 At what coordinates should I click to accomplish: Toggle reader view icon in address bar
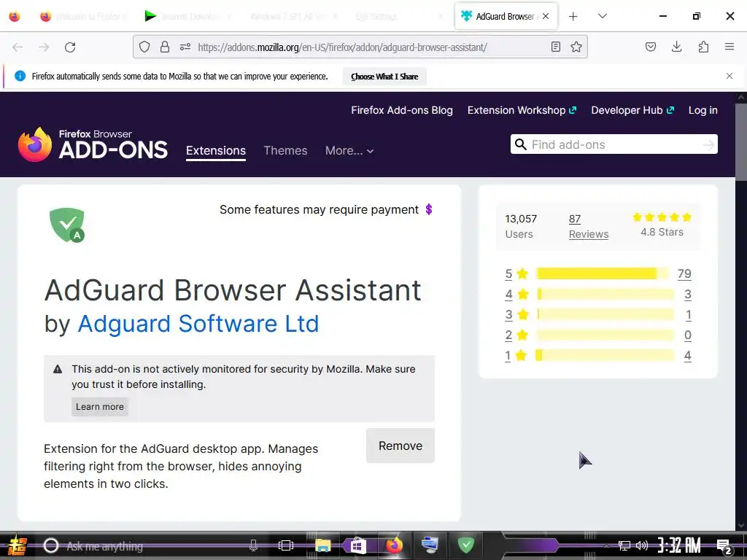555,47
